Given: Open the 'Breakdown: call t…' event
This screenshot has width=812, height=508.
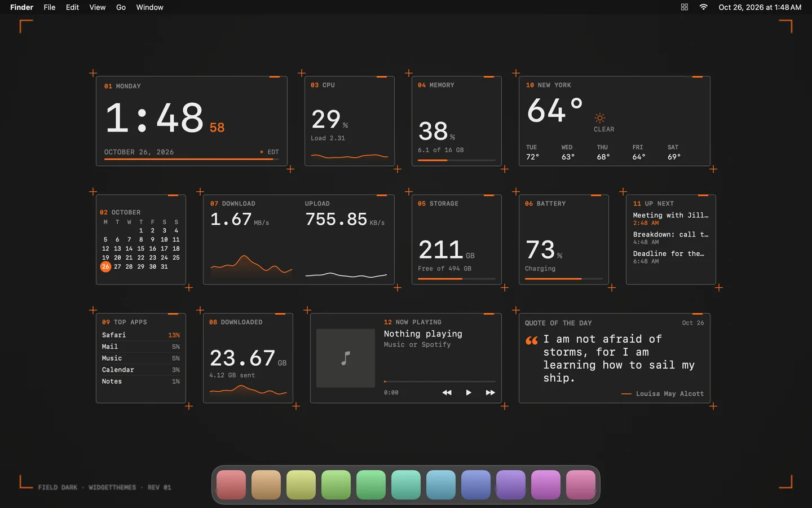Looking at the screenshot, I should [670, 238].
